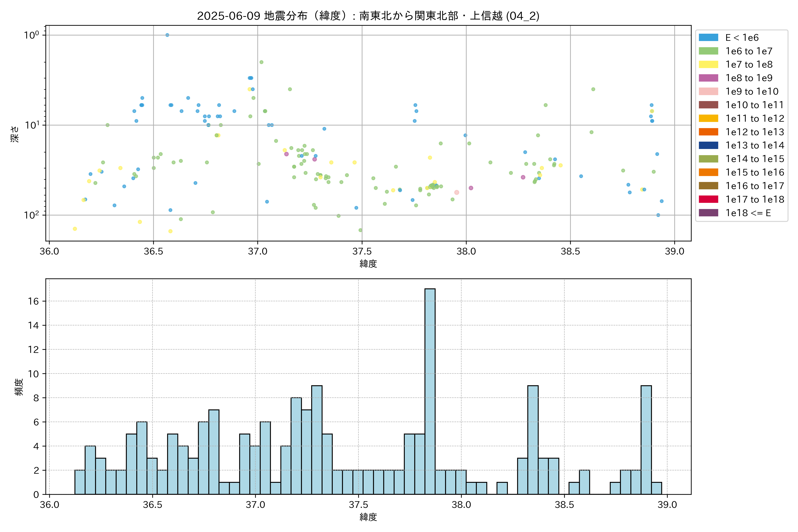Click the pink 1e9 to 1e10 swatch
This screenshot has width=798, height=532.
click(708, 91)
